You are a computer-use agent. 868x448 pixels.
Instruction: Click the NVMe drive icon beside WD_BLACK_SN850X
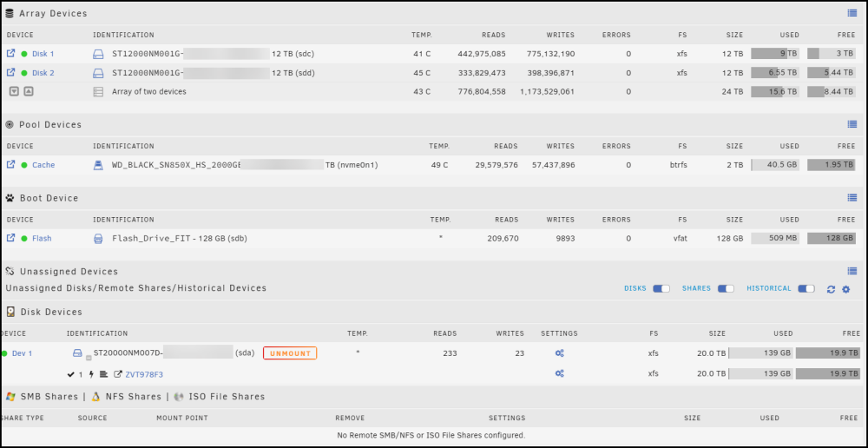(x=98, y=165)
